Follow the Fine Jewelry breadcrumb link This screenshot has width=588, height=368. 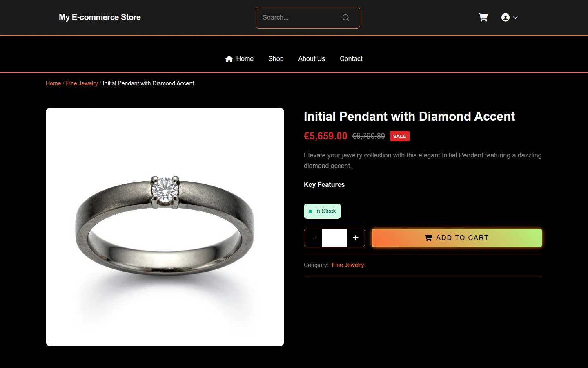pyautogui.click(x=82, y=83)
